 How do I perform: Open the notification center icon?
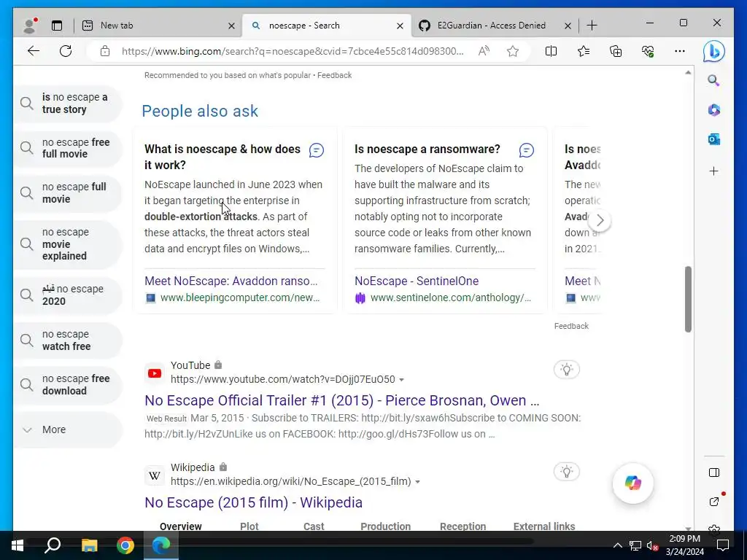723,545
